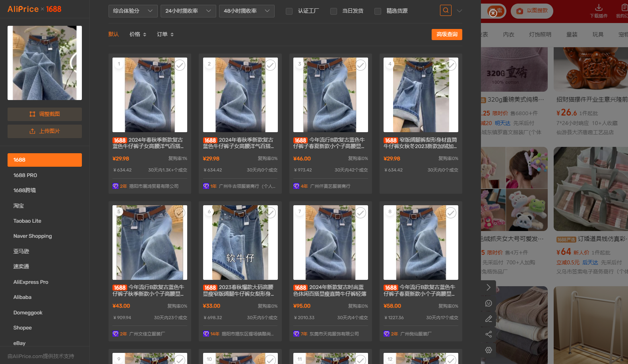Select Naver Shopping in sidebar
This screenshot has height=364, width=628.
click(x=33, y=236)
